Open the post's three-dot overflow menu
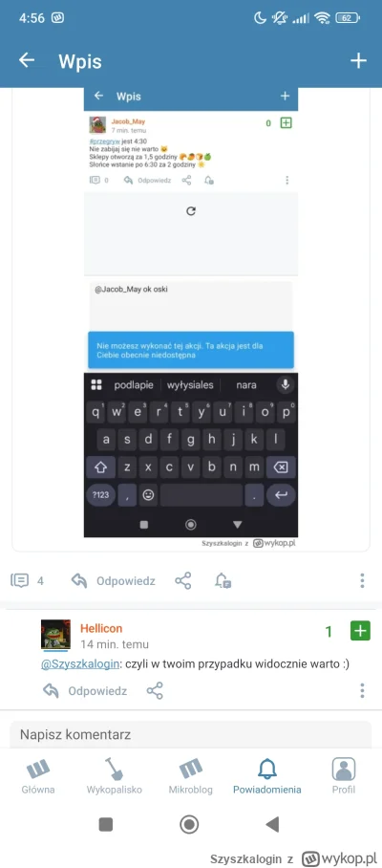Image resolution: width=382 pixels, height=868 pixels. (x=362, y=580)
